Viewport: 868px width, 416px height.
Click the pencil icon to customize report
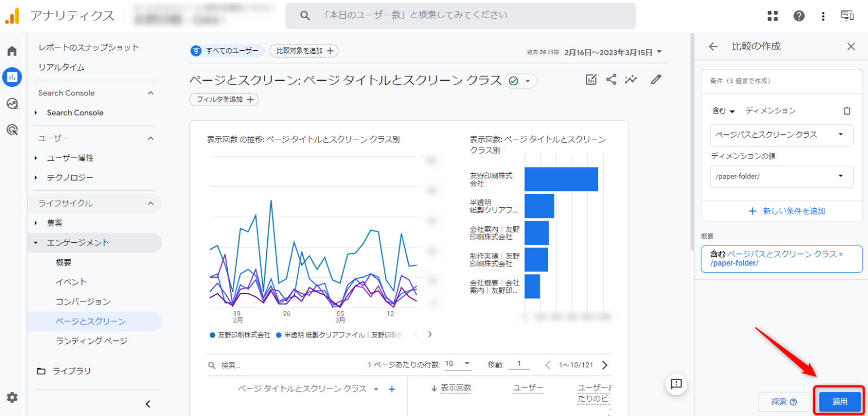656,80
